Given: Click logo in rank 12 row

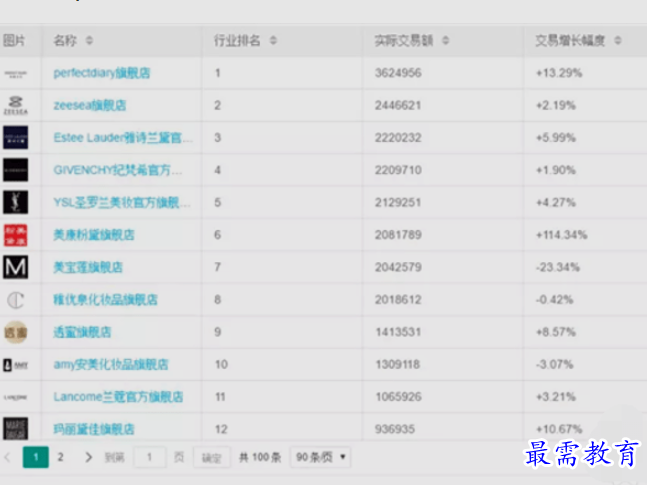Looking at the screenshot, I should [x=16, y=428].
